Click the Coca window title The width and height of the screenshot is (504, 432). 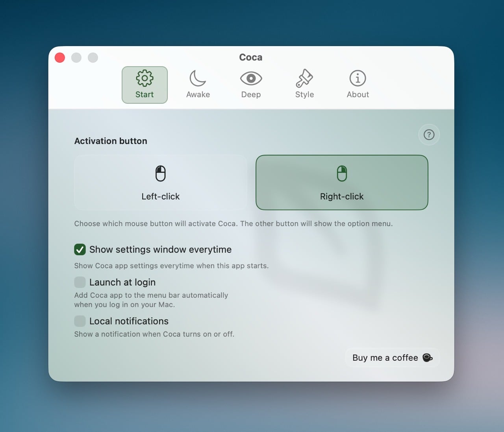pos(251,57)
